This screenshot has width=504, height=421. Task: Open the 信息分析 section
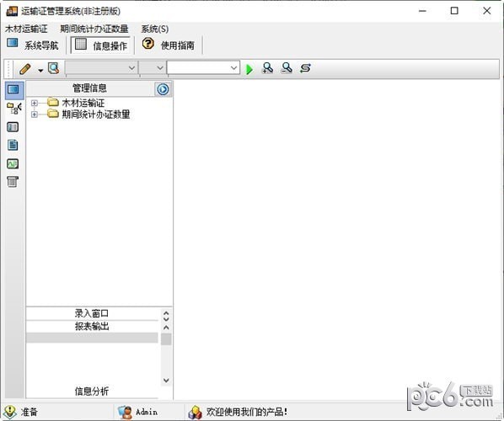tap(92, 392)
